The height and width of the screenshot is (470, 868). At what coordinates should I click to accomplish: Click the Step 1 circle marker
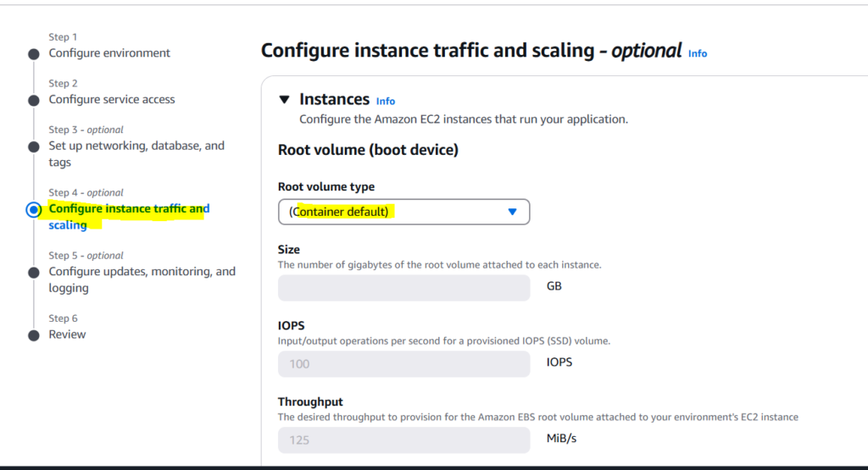pyautogui.click(x=33, y=54)
